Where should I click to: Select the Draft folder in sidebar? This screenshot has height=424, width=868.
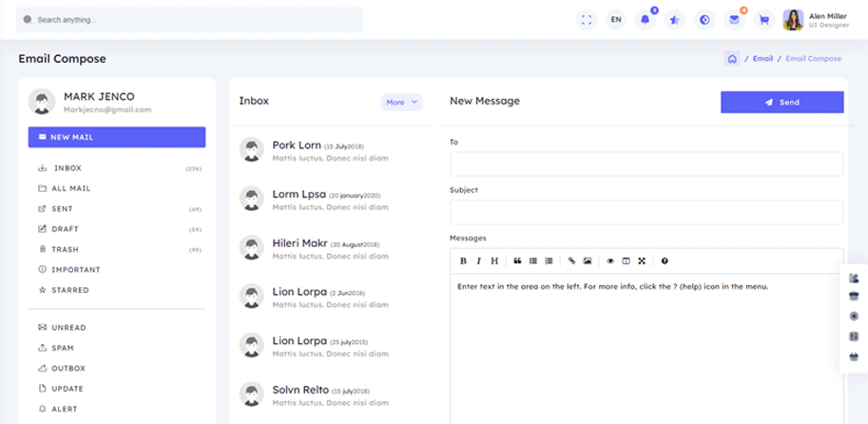66,229
